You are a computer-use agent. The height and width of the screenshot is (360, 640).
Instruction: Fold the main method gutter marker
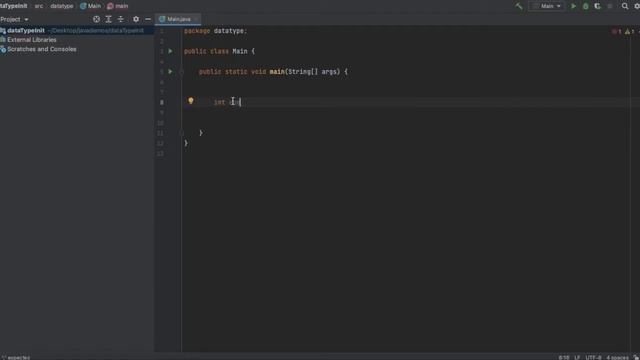coord(182,72)
